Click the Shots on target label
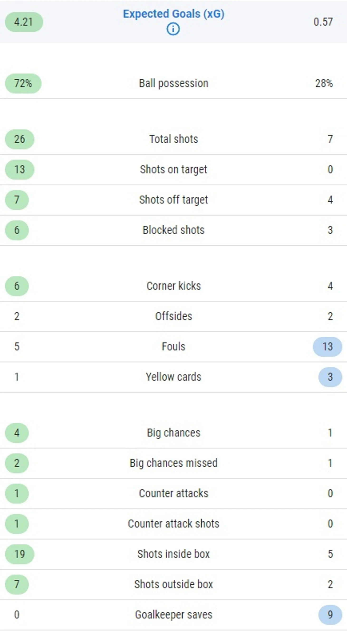Screen dimensions: 347x644 coord(173,169)
